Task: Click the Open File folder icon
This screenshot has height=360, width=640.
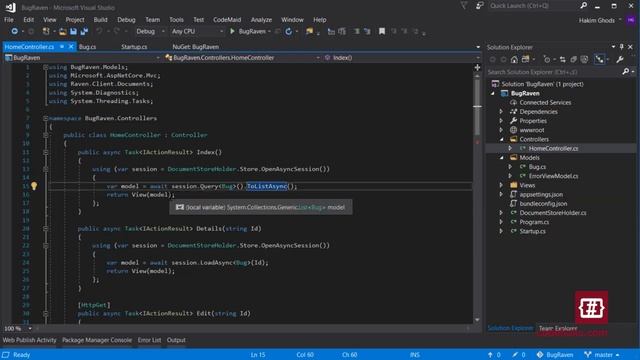Action: tap(62, 31)
